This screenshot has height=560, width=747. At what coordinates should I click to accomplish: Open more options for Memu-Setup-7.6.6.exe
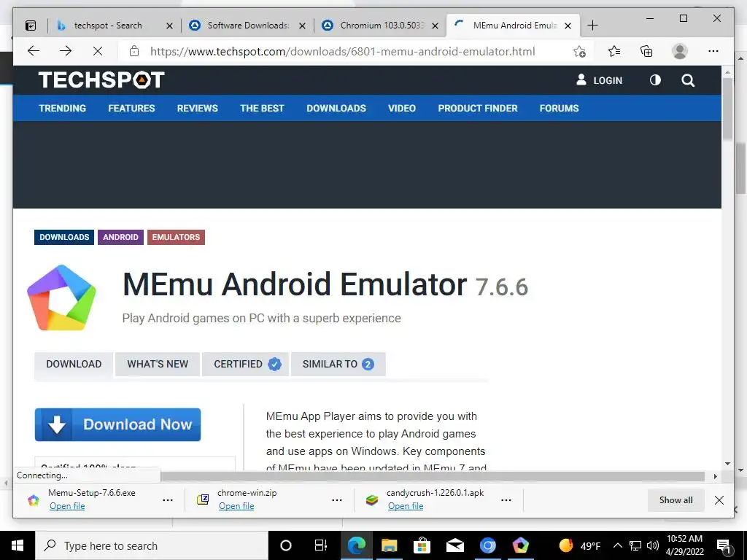pos(168,500)
